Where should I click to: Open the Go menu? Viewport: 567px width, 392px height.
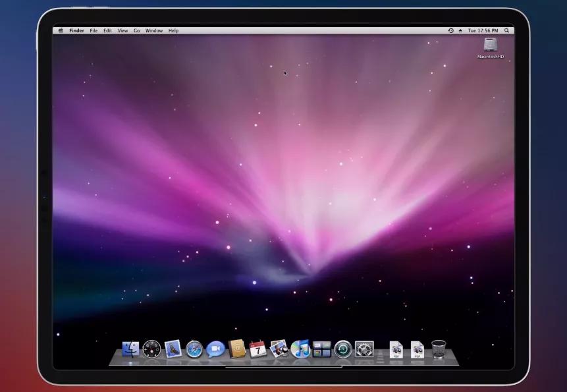(x=136, y=30)
